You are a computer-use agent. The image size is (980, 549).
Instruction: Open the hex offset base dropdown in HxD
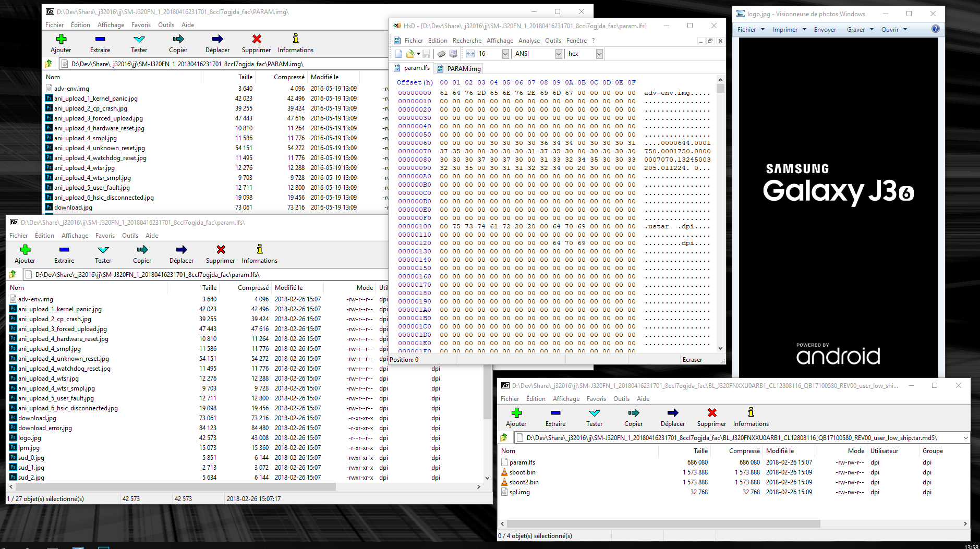tap(599, 54)
